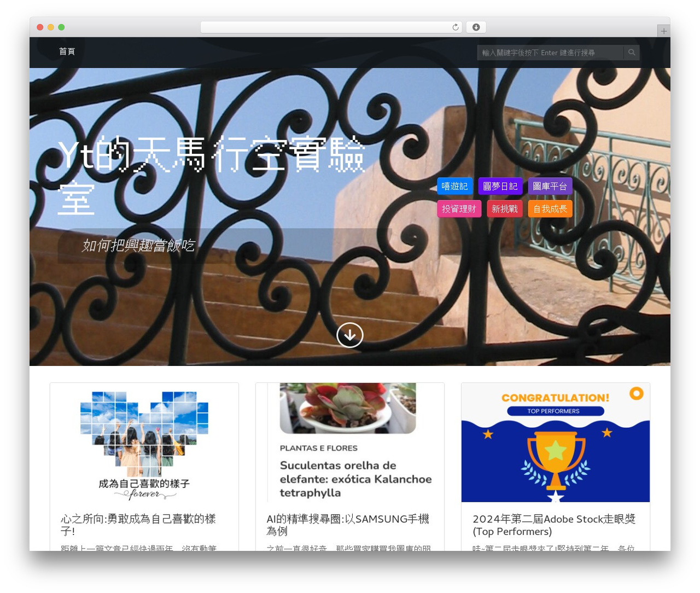Screen dimensions: 700x593
Task: Minimize the window with yellow button
Action: [x=51, y=27]
